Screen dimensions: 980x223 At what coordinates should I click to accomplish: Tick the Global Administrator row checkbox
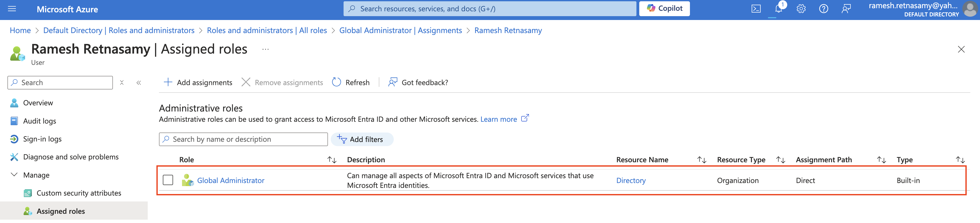tap(168, 180)
